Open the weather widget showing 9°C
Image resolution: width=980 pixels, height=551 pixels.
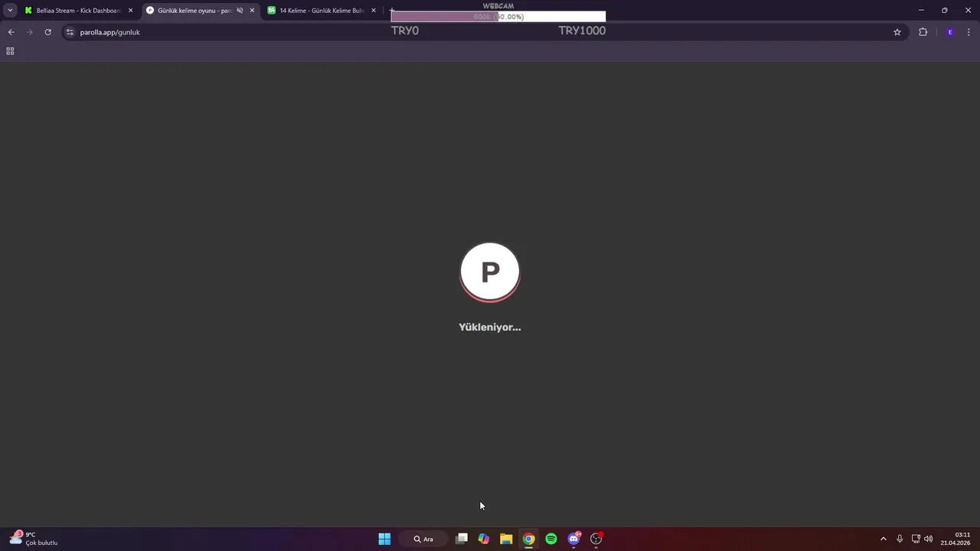coord(34,539)
